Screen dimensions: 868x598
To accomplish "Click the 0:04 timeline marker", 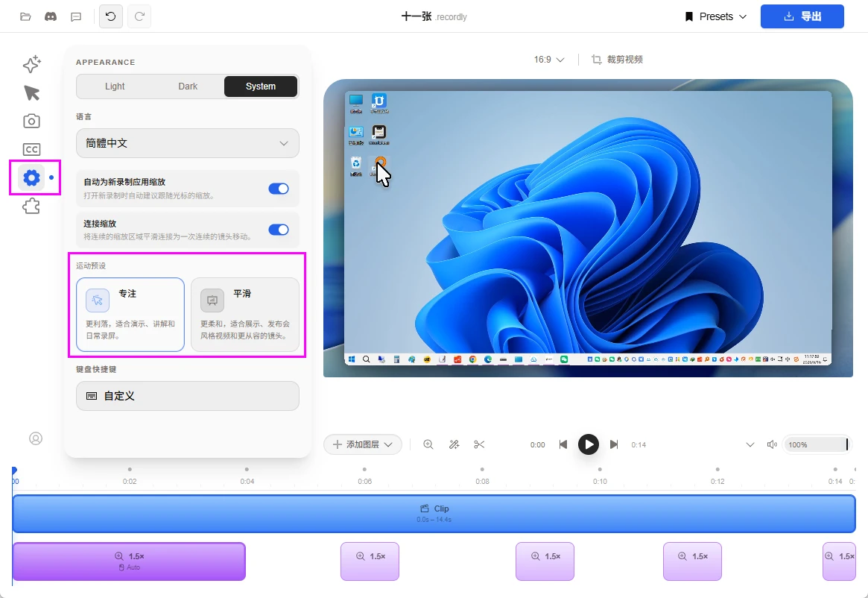I will 247,481.
